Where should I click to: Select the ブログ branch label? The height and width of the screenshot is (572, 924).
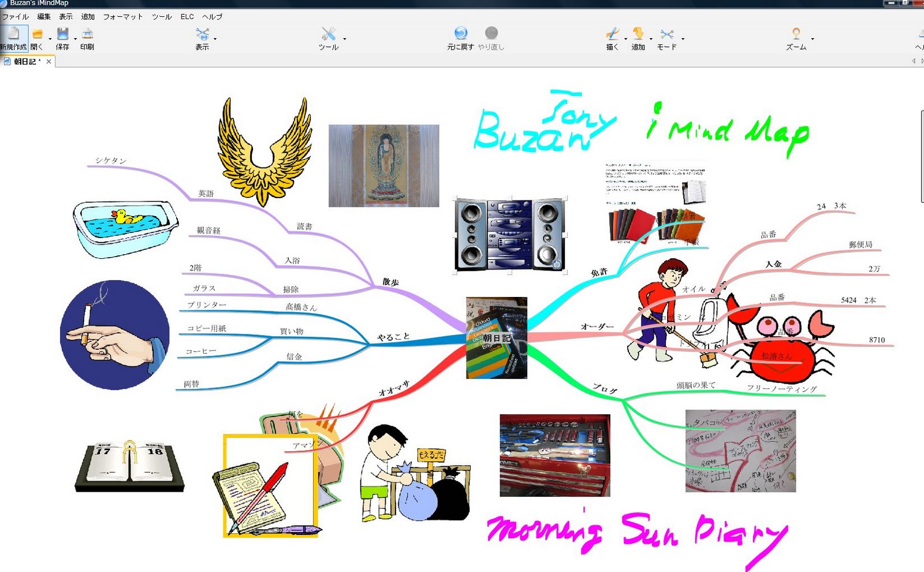click(x=605, y=390)
